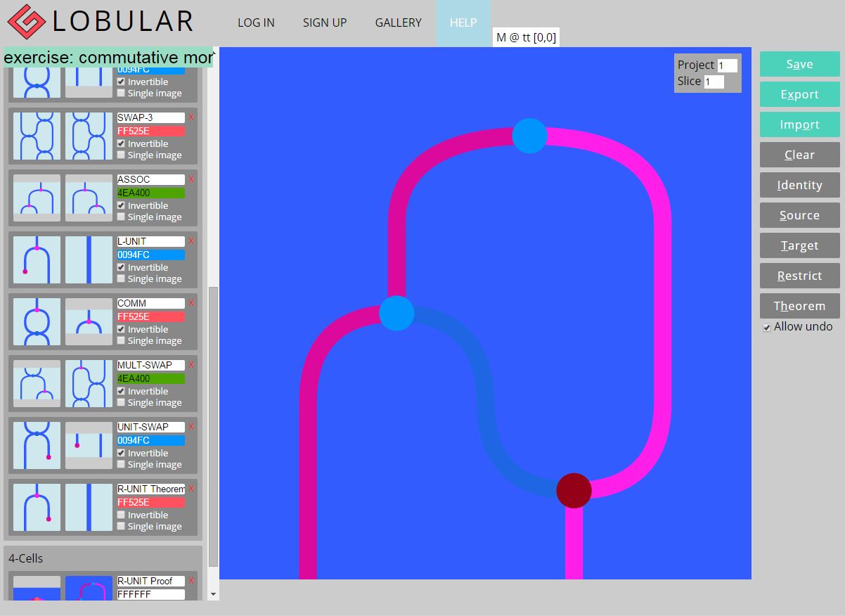Viewport: 845px width, 616px height.
Task: Uncheck Invertible for the ASSOC cell
Action: (x=121, y=206)
